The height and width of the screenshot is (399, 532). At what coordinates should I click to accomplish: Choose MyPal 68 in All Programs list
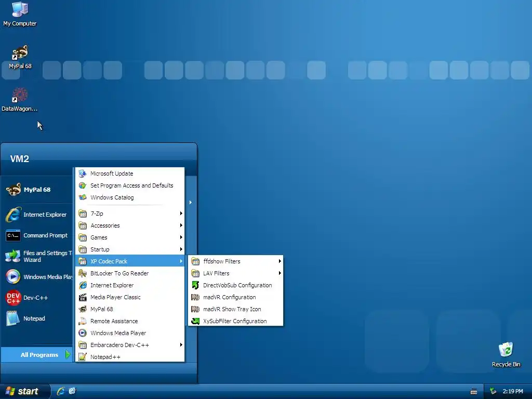pos(130,309)
